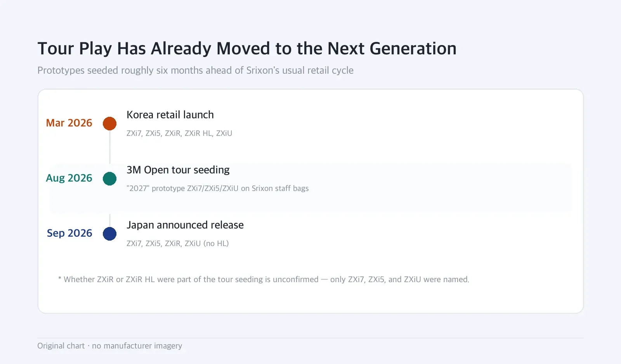The image size is (621, 364).
Task: Click the teal Aug 2026 timeline dot
Action: (109, 179)
